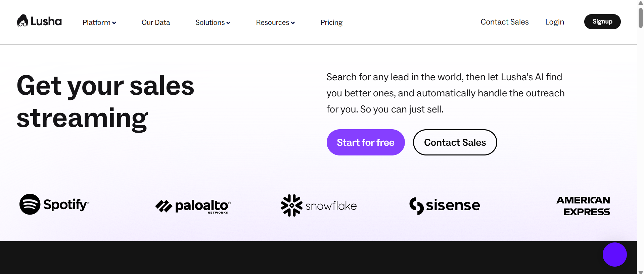Click Contact Sales in the top navigation

tap(505, 22)
